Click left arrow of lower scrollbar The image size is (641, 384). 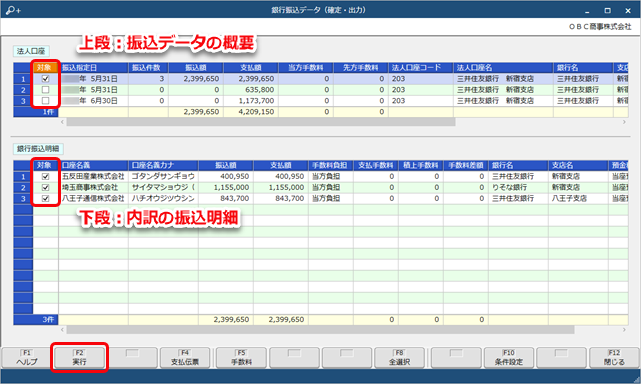(x=62, y=330)
